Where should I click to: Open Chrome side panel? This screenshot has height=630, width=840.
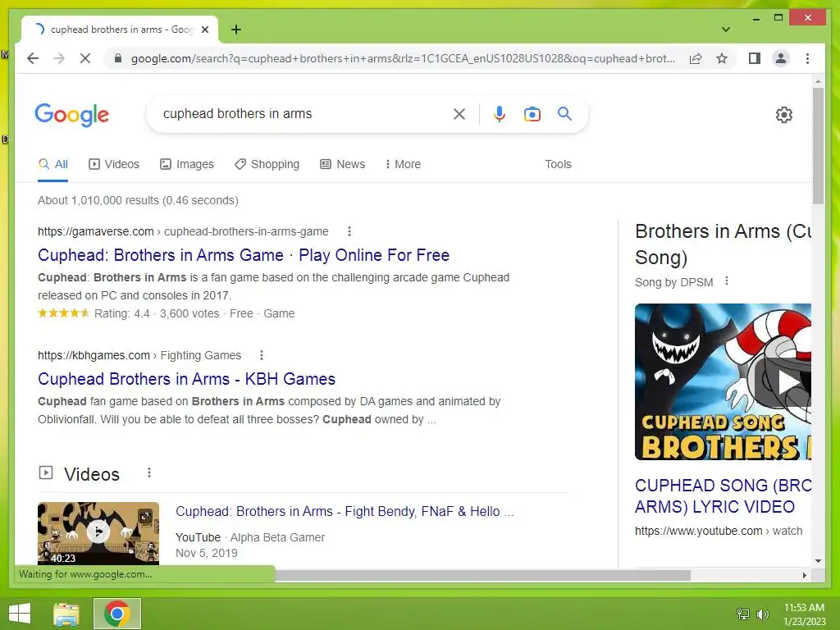pyautogui.click(x=755, y=58)
